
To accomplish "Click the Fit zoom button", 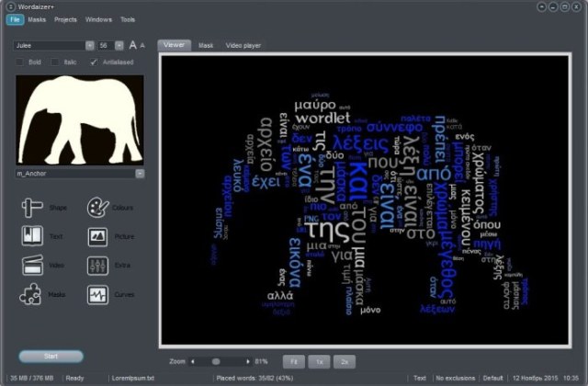I will click(294, 361).
